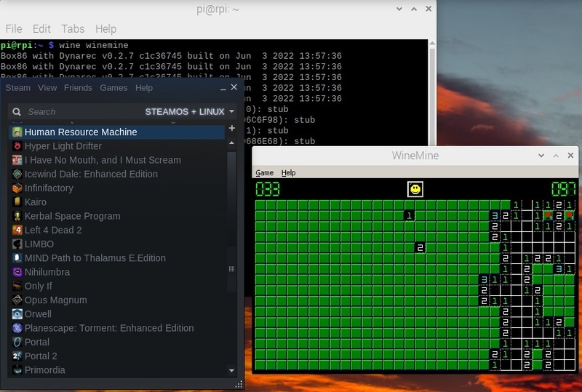The image size is (582, 392).
Task: Open the View menu in Steam
Action: tap(47, 88)
